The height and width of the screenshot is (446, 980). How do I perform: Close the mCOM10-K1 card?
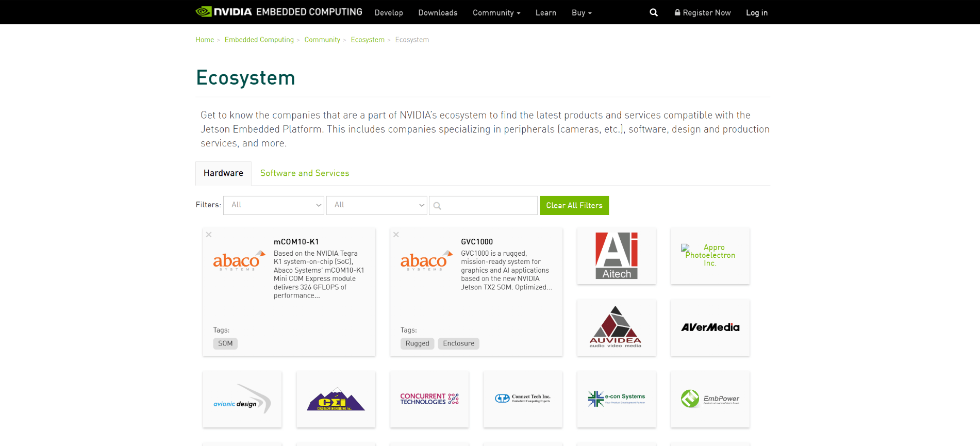pos(209,235)
